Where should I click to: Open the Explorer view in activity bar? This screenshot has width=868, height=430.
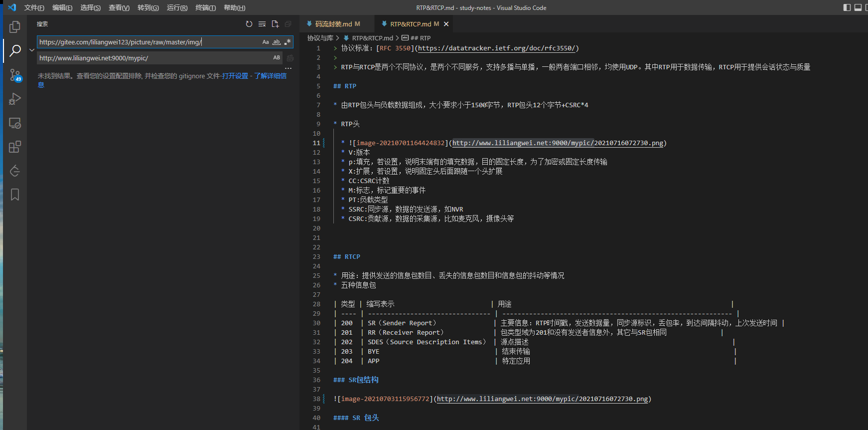coord(15,26)
